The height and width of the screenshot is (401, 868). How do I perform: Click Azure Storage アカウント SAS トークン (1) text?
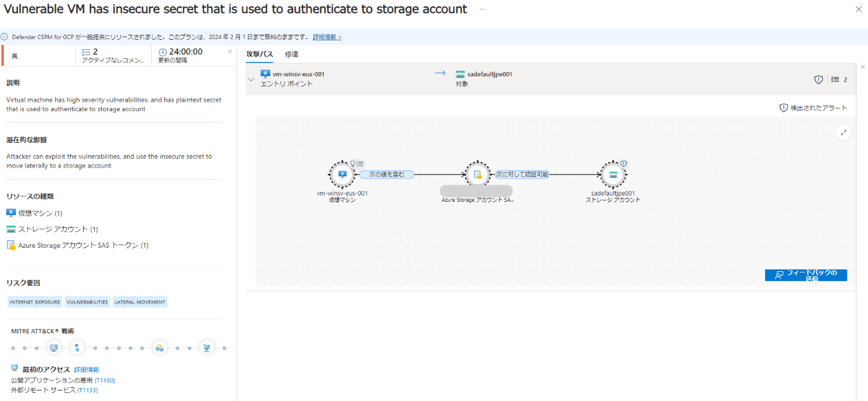pos(83,245)
